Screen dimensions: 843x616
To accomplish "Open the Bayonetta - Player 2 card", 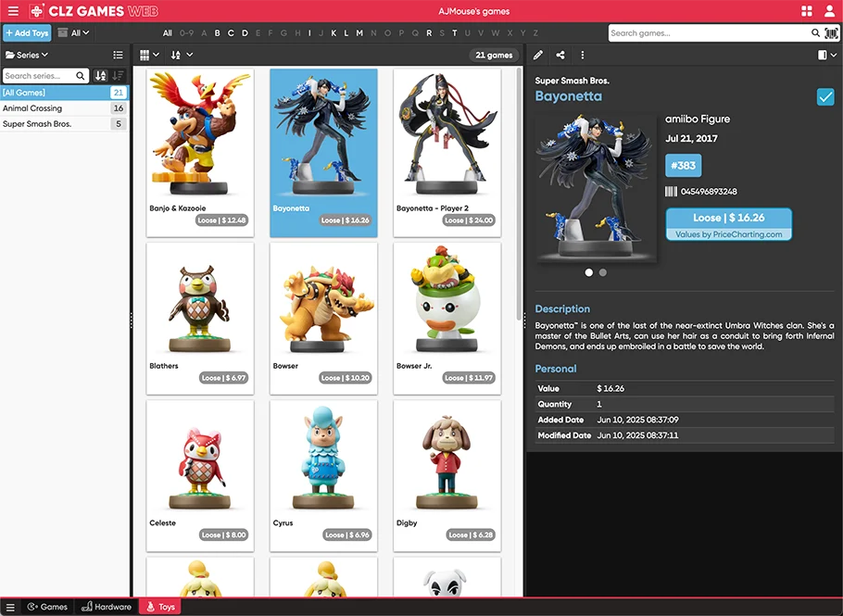I will click(x=447, y=153).
